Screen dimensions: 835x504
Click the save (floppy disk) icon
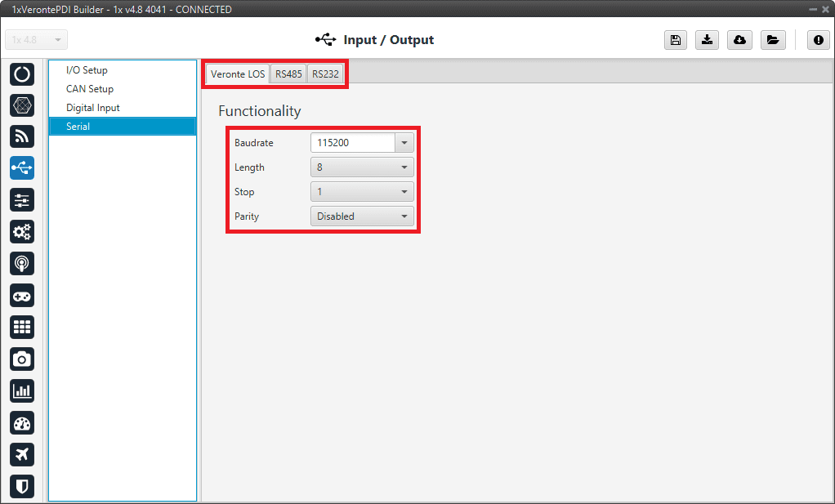point(676,40)
